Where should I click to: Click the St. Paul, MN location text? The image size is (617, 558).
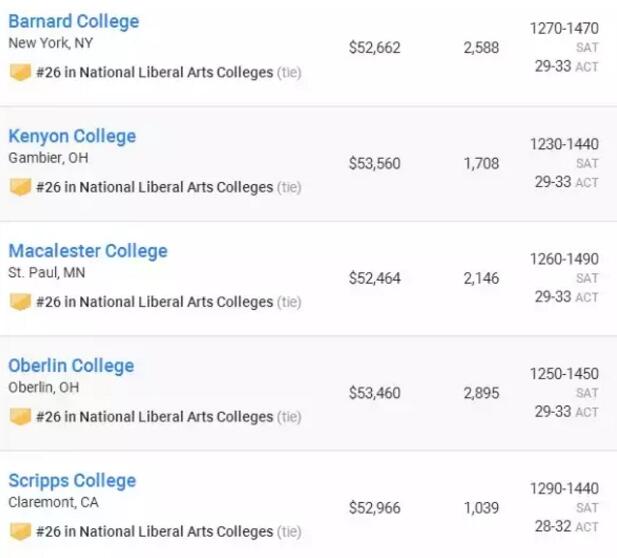point(46,273)
